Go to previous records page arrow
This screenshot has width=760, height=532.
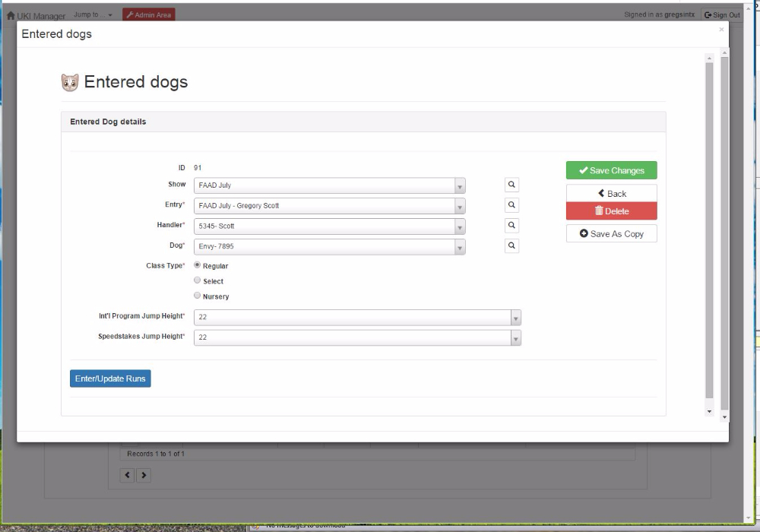[x=127, y=475]
